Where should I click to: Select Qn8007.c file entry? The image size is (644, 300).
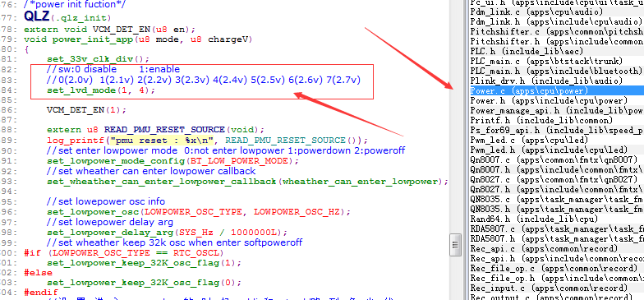point(557,159)
